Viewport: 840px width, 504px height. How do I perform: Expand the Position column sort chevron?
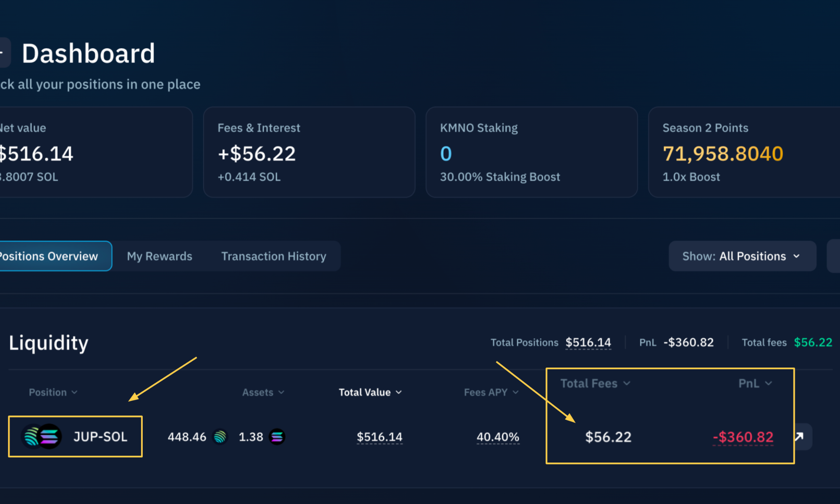tap(74, 392)
